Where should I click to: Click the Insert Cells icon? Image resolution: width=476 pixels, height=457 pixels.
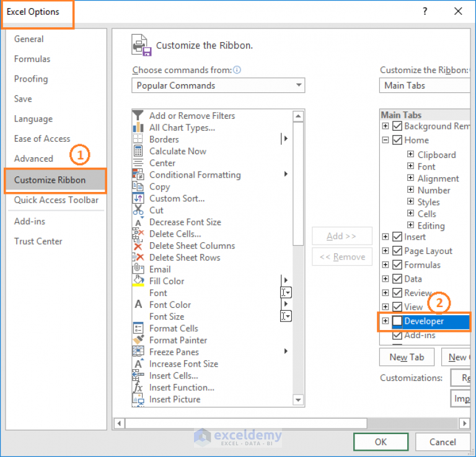click(138, 375)
